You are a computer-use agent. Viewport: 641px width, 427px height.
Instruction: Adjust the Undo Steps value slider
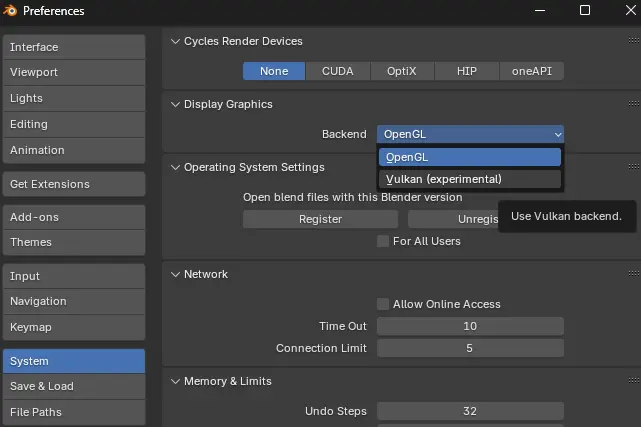[470, 411]
